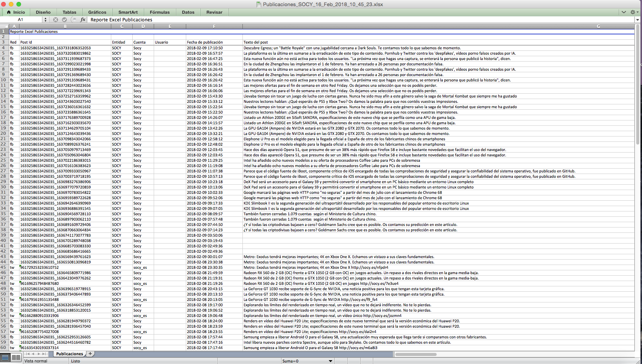Click 'Listo' in status bar
This screenshot has height=364, width=642.
[75, 361]
